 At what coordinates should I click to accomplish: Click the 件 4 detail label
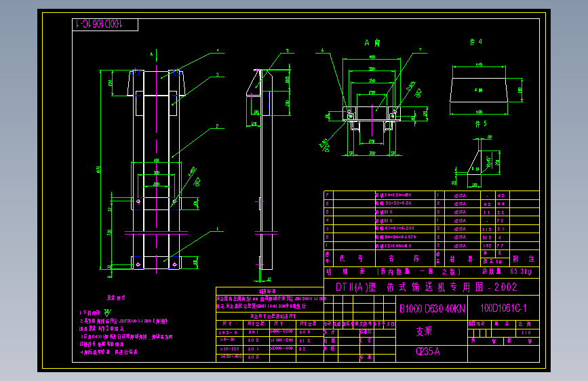(x=476, y=42)
